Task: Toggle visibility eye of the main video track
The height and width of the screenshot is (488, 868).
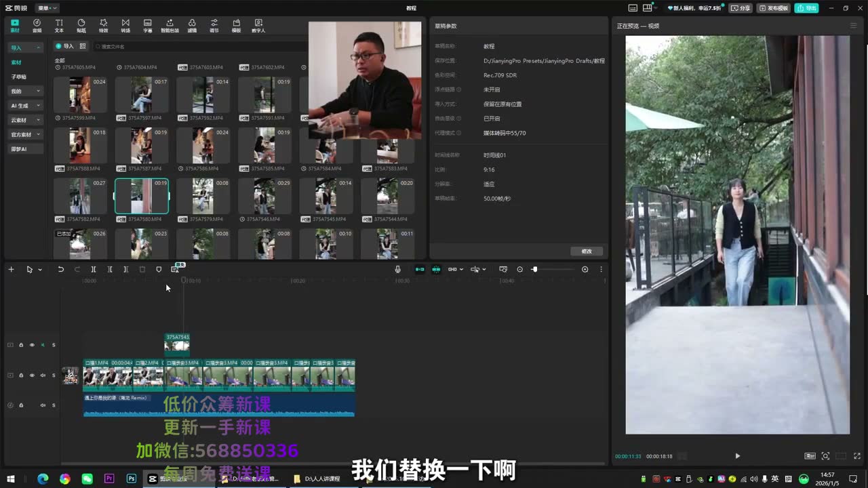Action: [32, 375]
